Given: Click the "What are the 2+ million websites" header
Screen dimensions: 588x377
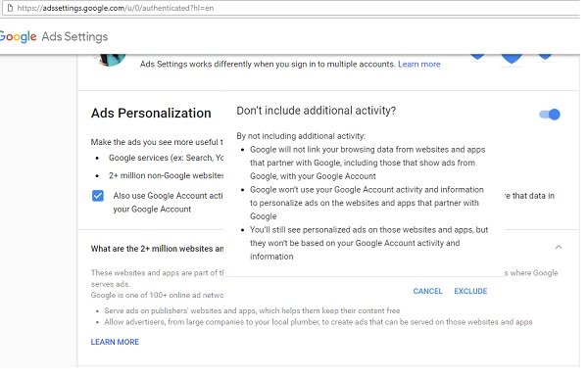Looking at the screenshot, I should 157,249.
